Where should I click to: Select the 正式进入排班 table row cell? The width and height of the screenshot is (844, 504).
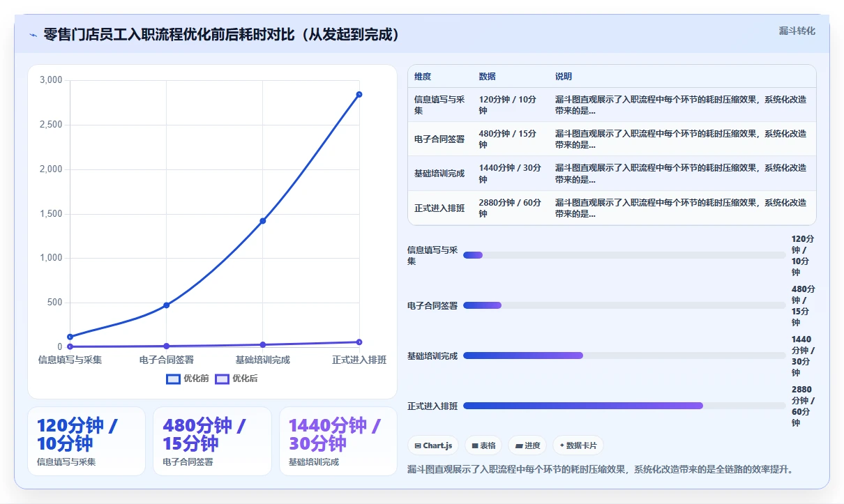pos(439,208)
